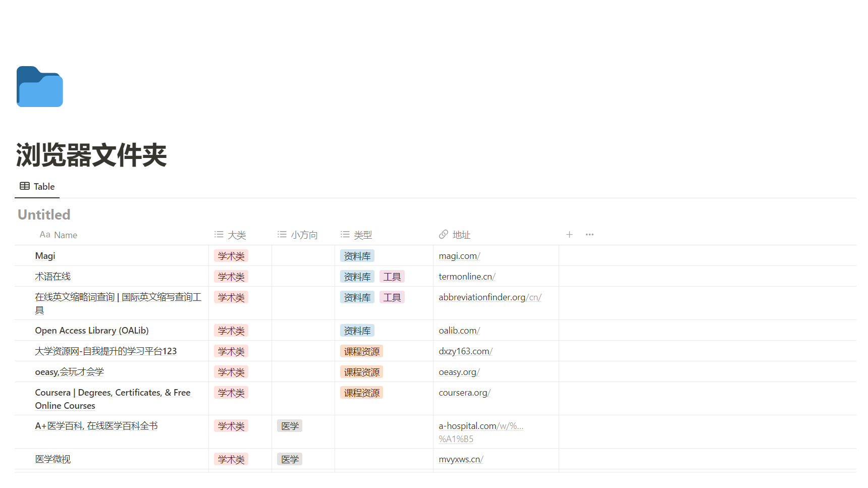The height and width of the screenshot is (488, 868).
Task: Open the 地址 column header
Action: pyautogui.click(x=455, y=235)
